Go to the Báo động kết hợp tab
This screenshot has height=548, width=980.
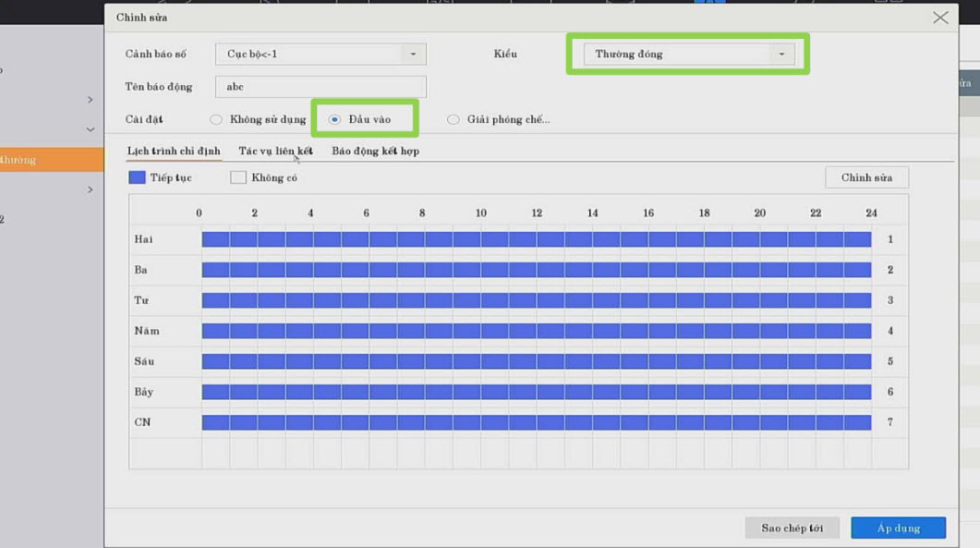pyautogui.click(x=375, y=151)
